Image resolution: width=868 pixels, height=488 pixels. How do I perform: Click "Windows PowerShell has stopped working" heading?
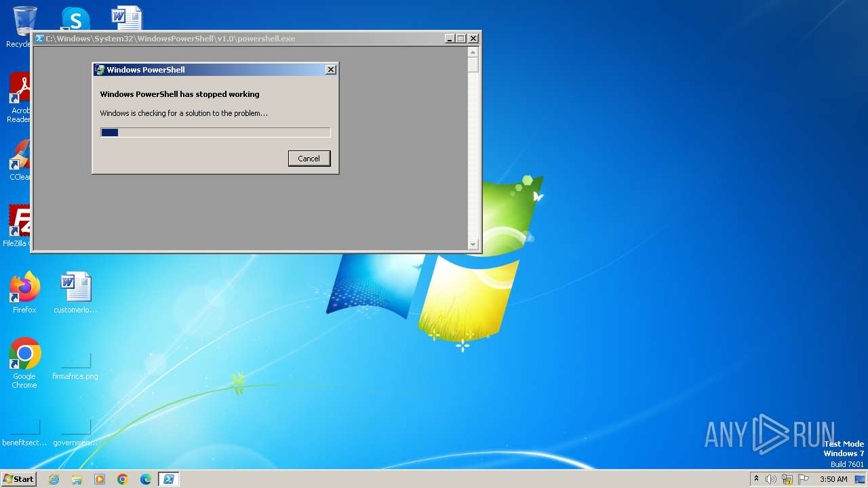pyautogui.click(x=180, y=94)
